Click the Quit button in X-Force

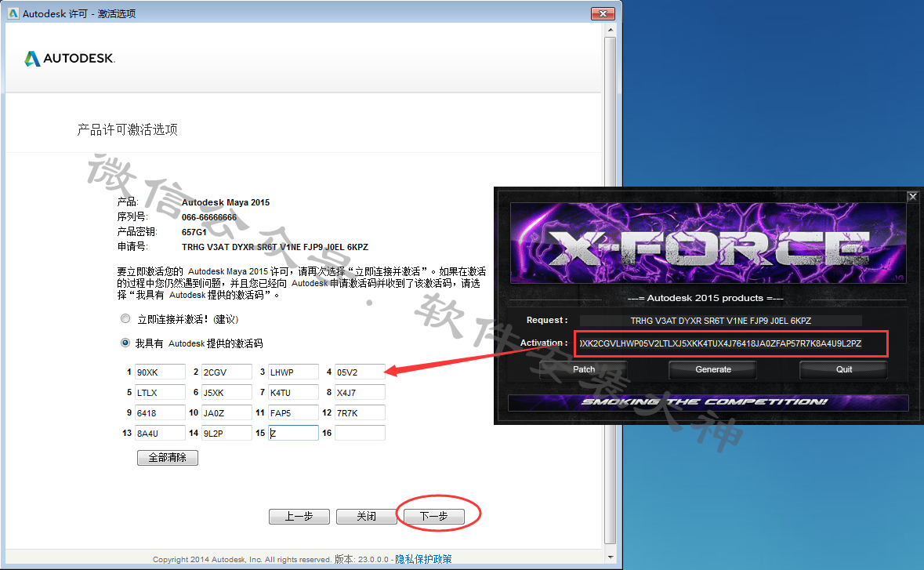tap(844, 369)
